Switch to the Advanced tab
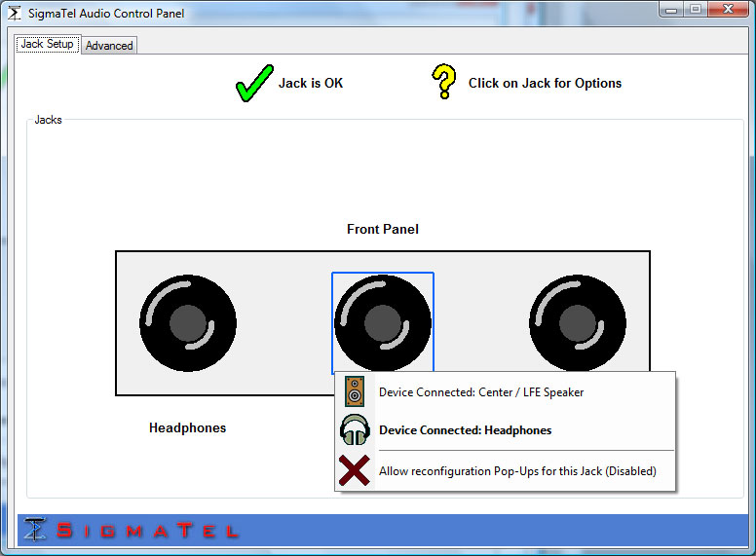Viewport: 756px width, 556px height. (x=109, y=46)
